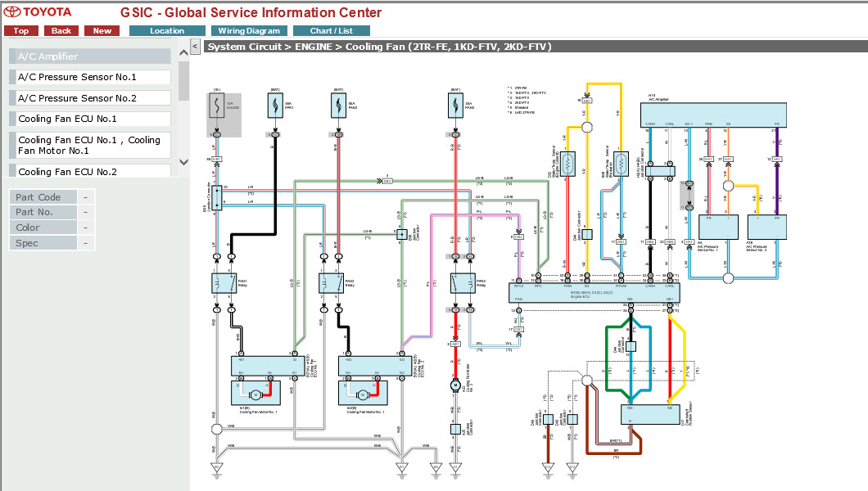This screenshot has width=868, height=491.
Task: Select the junction connector below the round fan motor
Action: (x=455, y=429)
